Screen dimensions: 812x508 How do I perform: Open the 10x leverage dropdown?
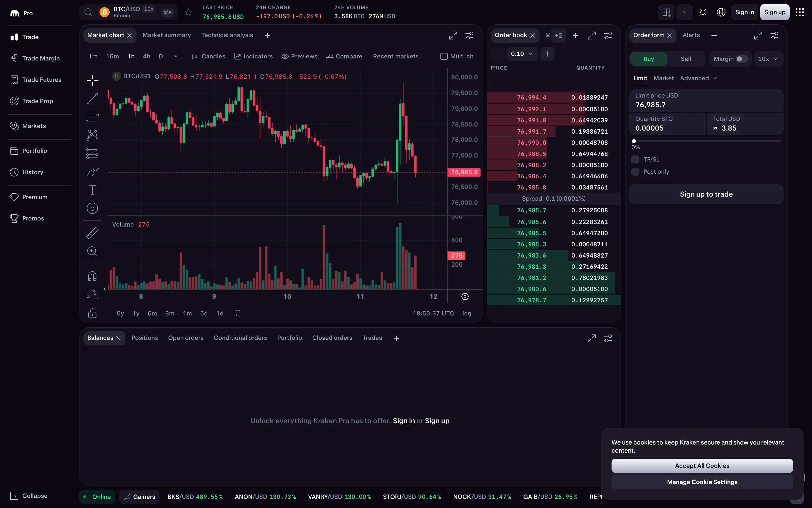click(768, 59)
